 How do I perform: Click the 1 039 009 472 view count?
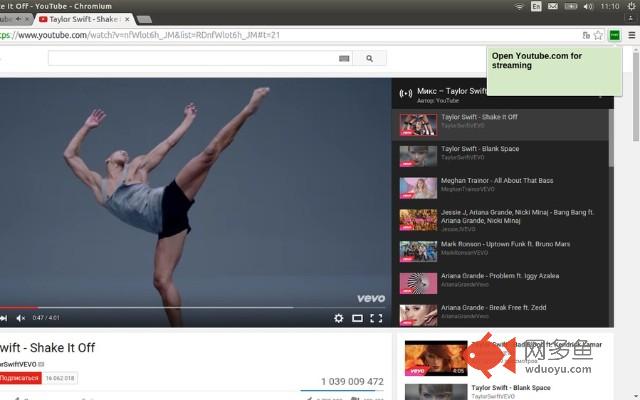coord(352,381)
